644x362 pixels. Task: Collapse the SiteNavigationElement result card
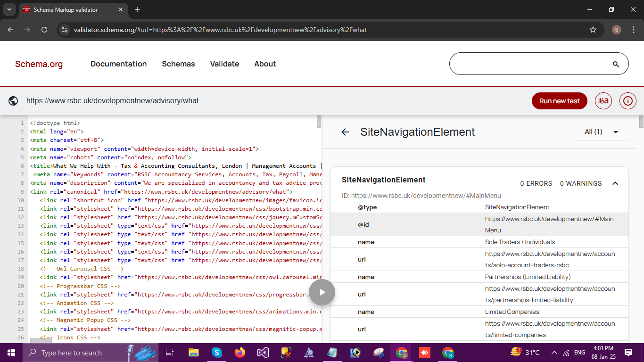point(615,183)
